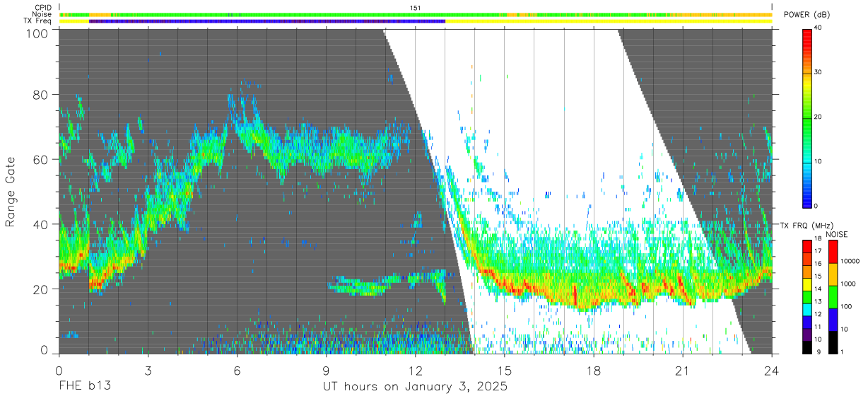Image resolution: width=868 pixels, height=401 pixels.
Task: Click the TX frequency legend value '13'
Action: [x=818, y=302]
